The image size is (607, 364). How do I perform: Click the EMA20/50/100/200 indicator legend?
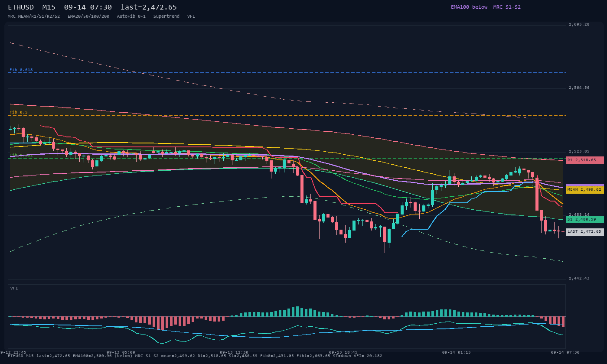88,16
